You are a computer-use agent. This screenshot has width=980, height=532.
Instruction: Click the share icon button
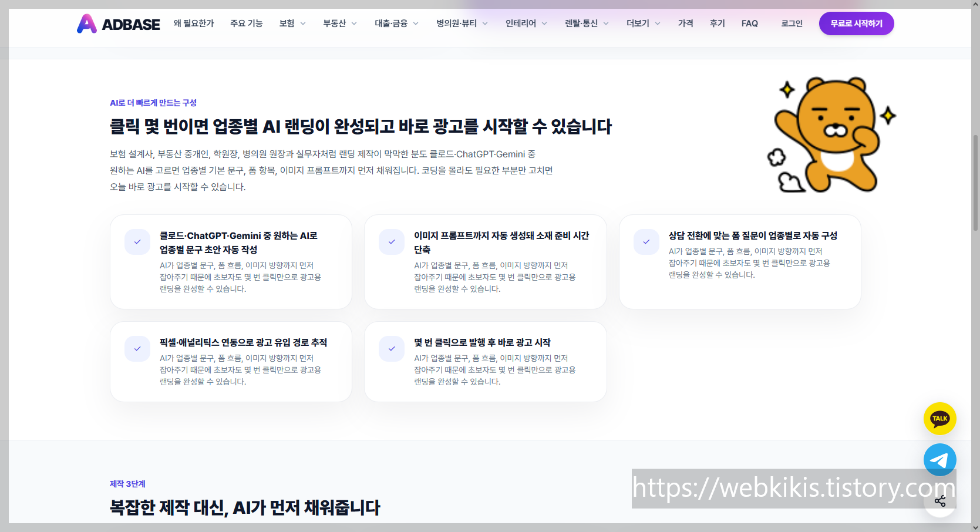pos(939,501)
